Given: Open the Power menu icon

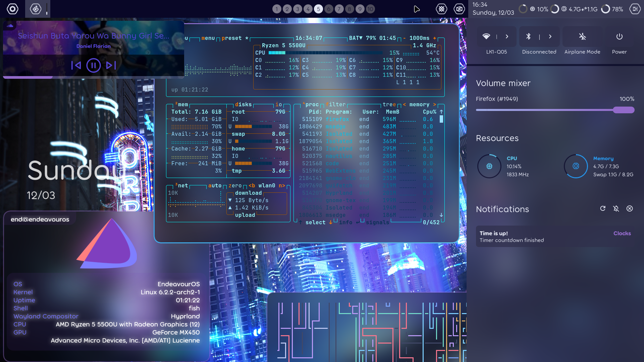Looking at the screenshot, I should pos(619,37).
